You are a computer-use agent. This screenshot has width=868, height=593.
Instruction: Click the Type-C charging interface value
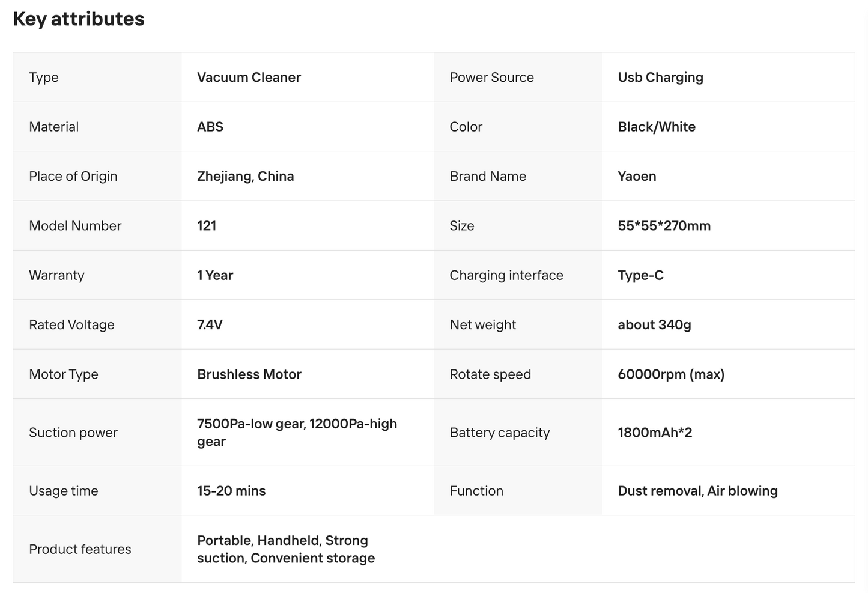click(640, 275)
